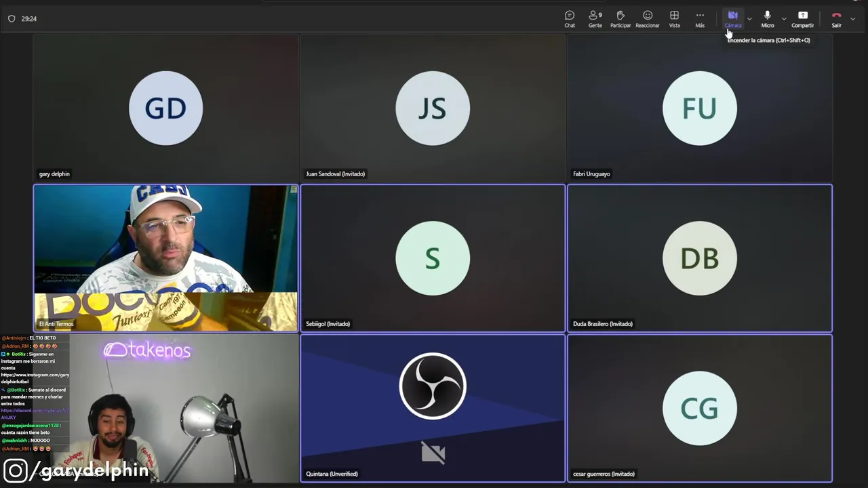Select the GD avatar of gary delphin
868x488 pixels.
(x=165, y=108)
